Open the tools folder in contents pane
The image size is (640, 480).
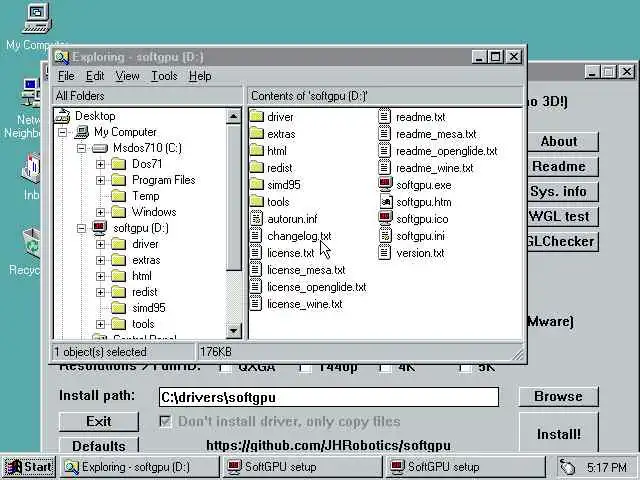257,202
